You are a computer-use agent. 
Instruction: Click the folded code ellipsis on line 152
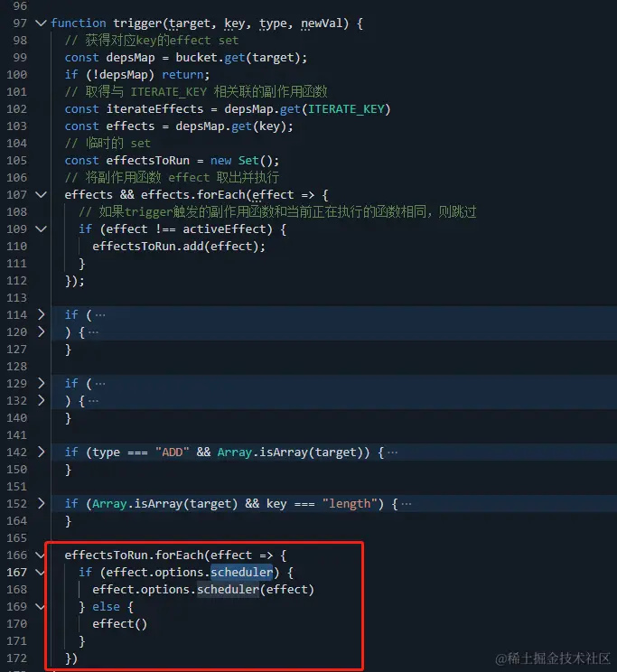pos(407,504)
